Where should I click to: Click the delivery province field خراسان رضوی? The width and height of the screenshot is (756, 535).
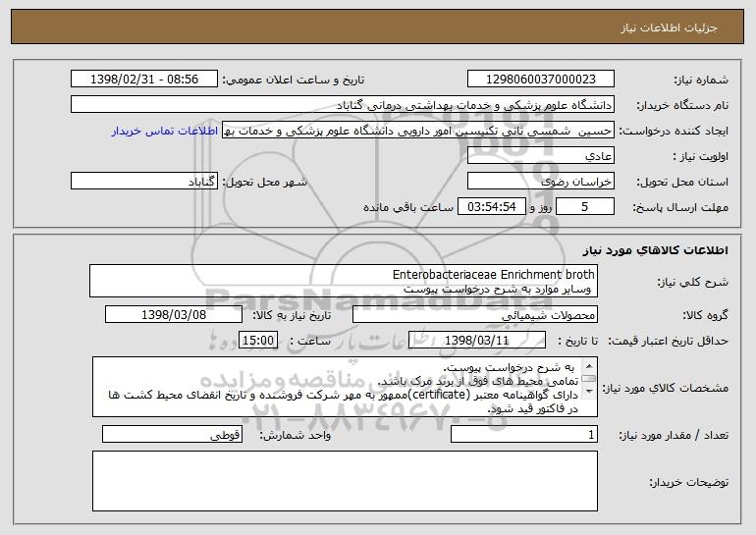pyautogui.click(x=540, y=182)
